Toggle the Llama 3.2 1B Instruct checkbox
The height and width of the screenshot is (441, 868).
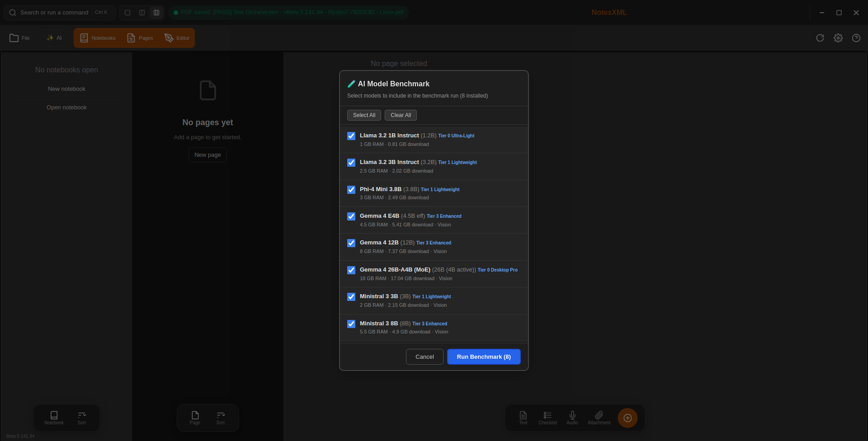click(x=351, y=136)
